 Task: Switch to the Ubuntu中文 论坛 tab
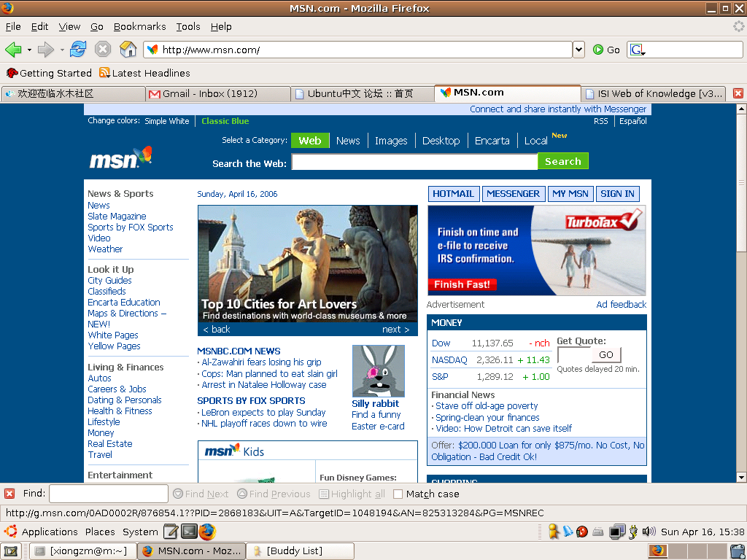tap(363, 94)
